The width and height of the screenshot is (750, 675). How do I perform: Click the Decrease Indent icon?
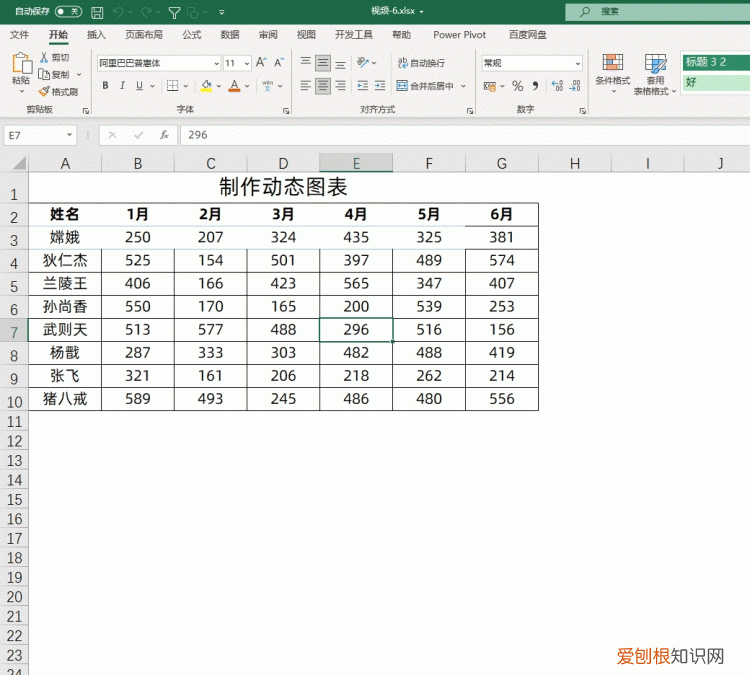point(363,86)
